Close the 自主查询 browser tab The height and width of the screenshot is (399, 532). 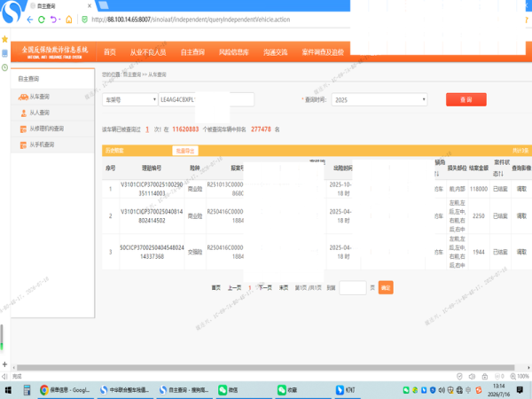[x=90, y=6]
